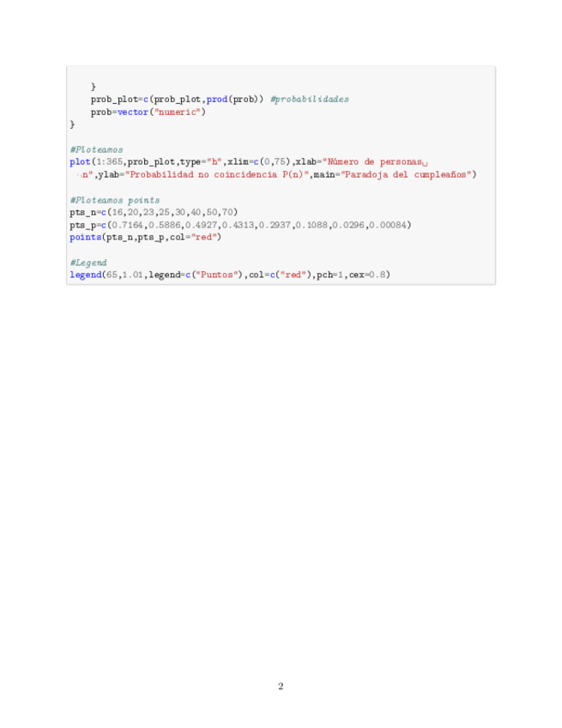Select the #probabilidades comment
Image resolution: width=562 pixels, height=728 pixels.
[310, 100]
